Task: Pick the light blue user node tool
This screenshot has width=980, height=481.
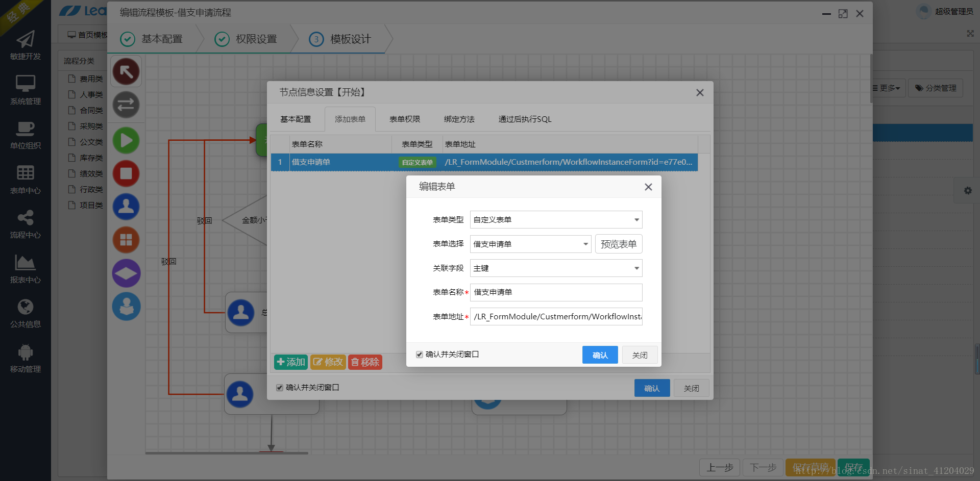Action: pos(126,306)
